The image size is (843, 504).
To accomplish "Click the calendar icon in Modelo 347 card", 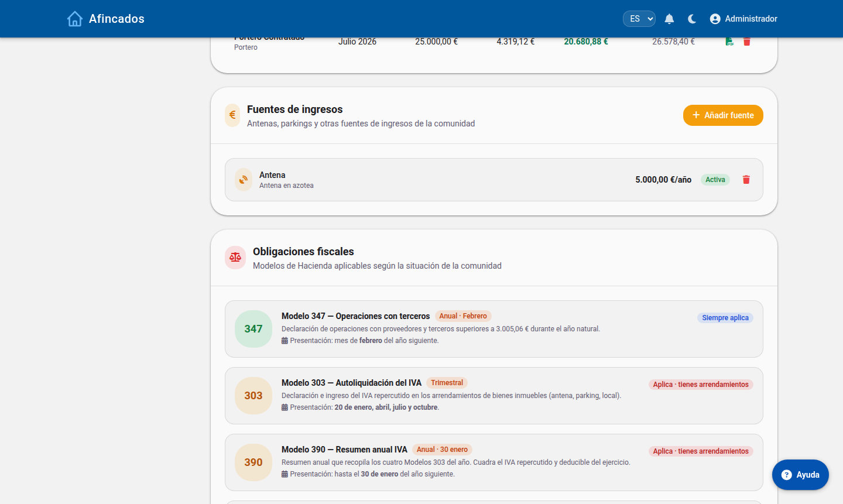I will point(285,341).
